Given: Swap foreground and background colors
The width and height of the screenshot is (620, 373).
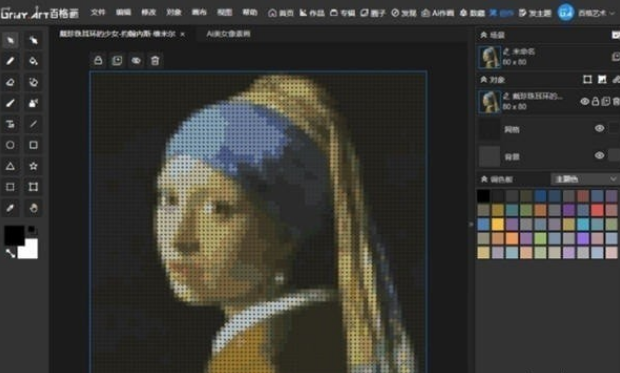Looking at the screenshot, I should click(x=10, y=253).
